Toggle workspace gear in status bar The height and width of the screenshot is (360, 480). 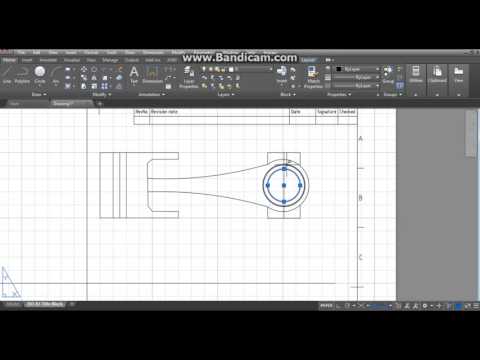425,305
